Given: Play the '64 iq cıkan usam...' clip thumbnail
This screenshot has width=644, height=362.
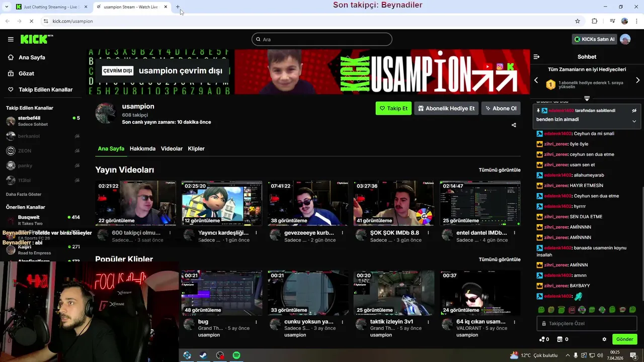Looking at the screenshot, I should (x=480, y=293).
